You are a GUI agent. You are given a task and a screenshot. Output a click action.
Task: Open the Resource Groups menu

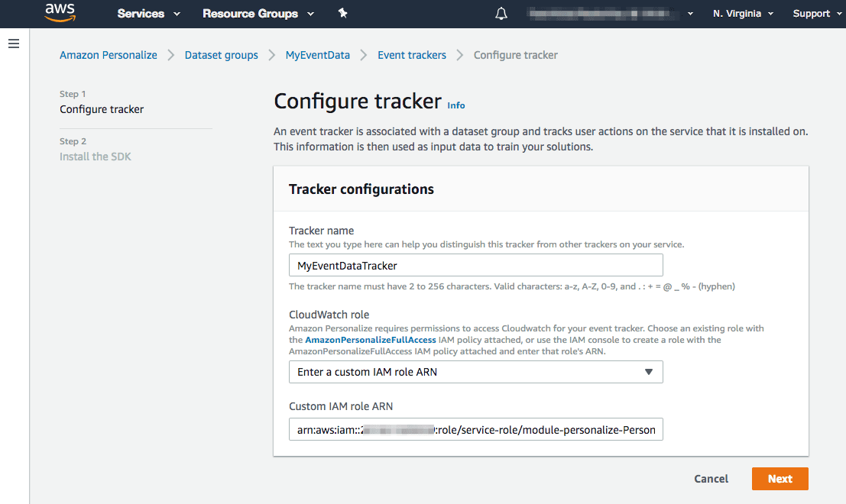[251, 13]
